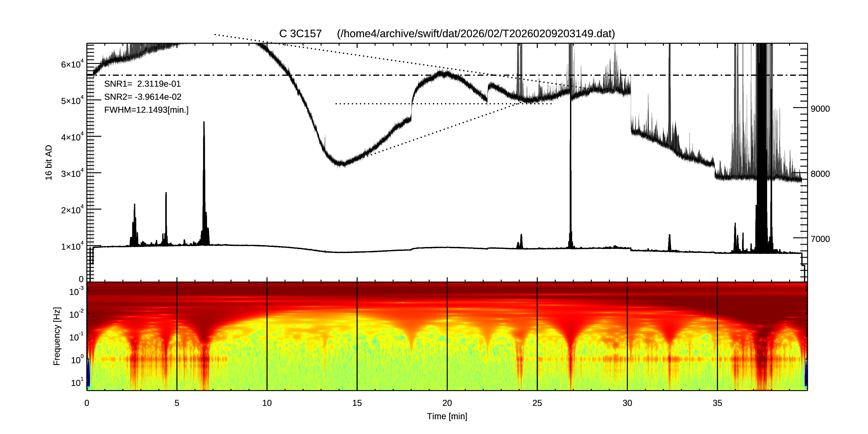Click the tallest spike near 6.5 minutes
The height and width of the screenshot is (434, 868).
204,142
